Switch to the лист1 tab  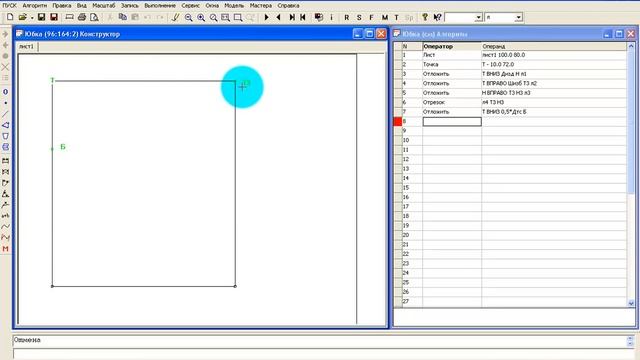click(27, 47)
